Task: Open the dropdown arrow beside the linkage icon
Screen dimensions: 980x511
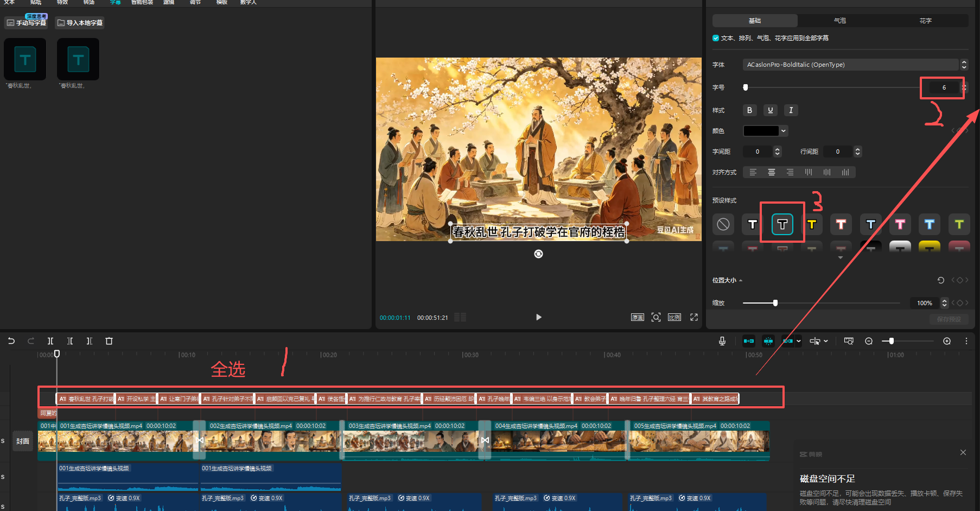Action: [x=799, y=342]
